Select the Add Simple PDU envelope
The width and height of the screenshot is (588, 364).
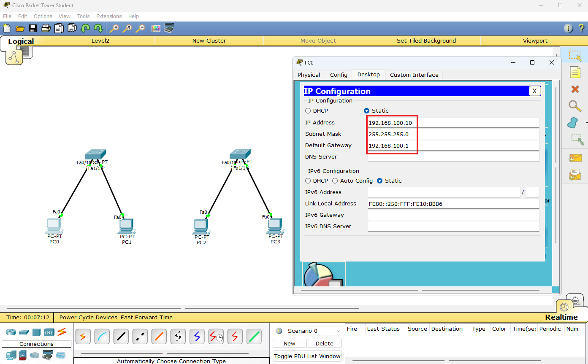(575, 158)
